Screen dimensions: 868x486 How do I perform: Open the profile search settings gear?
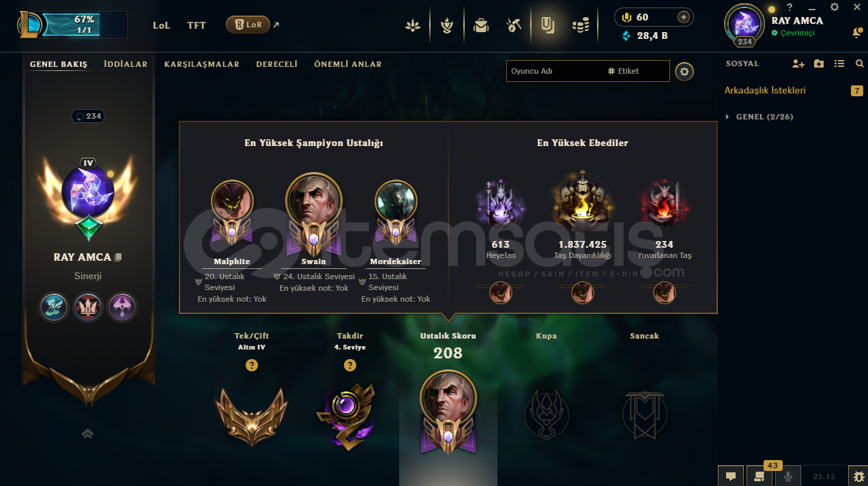pyautogui.click(x=684, y=71)
